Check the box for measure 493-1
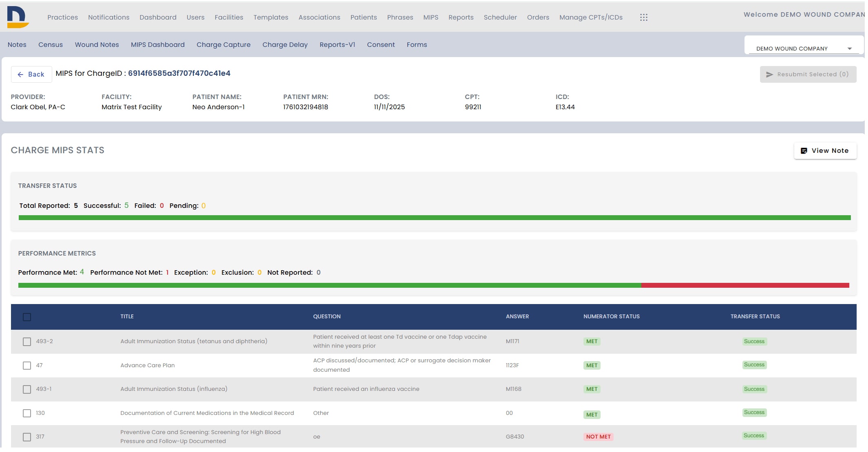 pos(27,389)
